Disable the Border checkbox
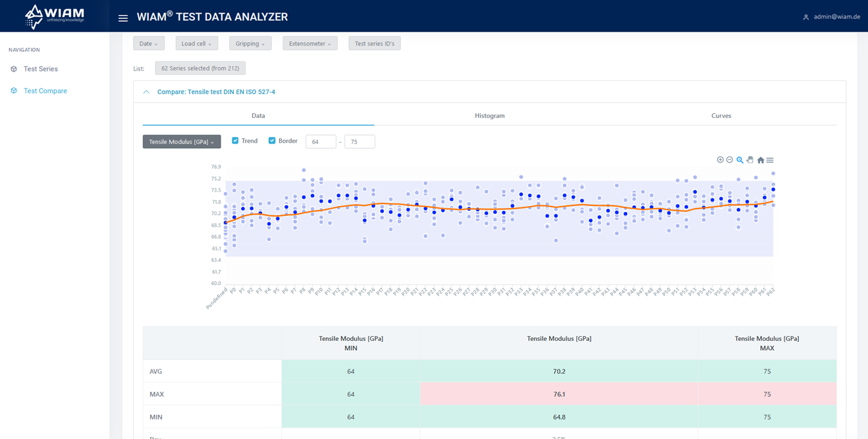This screenshot has height=439, width=868. tap(272, 141)
